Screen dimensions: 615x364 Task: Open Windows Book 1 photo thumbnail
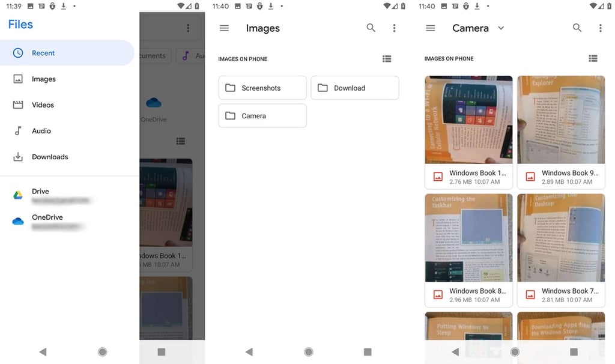point(468,120)
